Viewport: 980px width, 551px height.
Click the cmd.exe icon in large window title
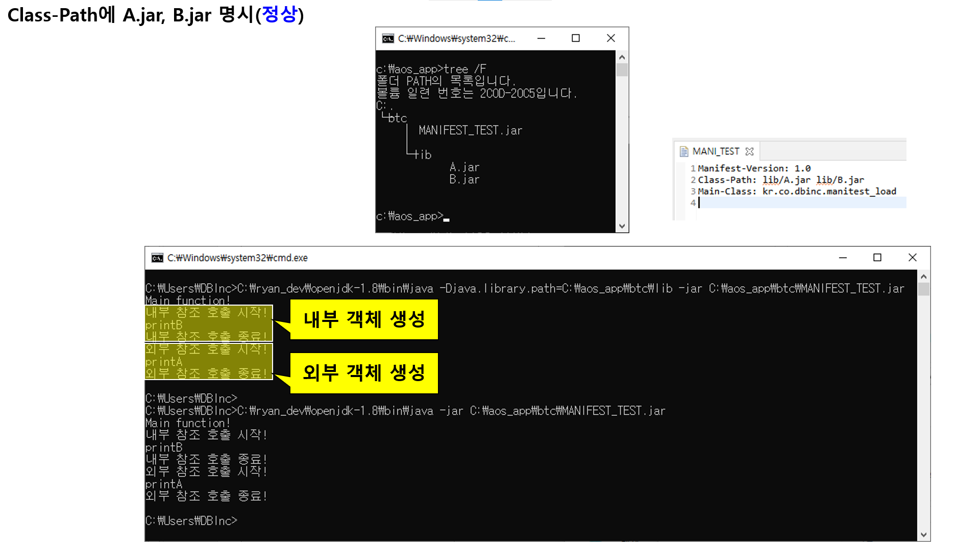coord(157,258)
